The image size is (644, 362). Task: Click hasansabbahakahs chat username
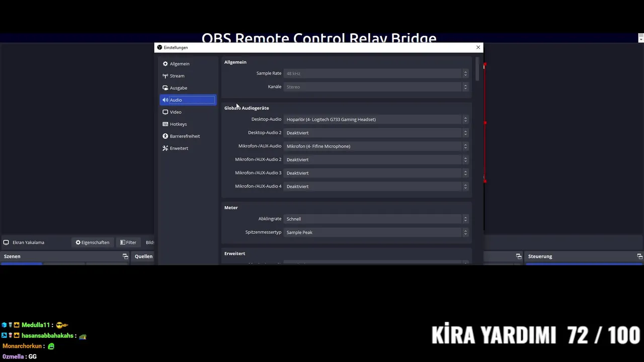47,336
